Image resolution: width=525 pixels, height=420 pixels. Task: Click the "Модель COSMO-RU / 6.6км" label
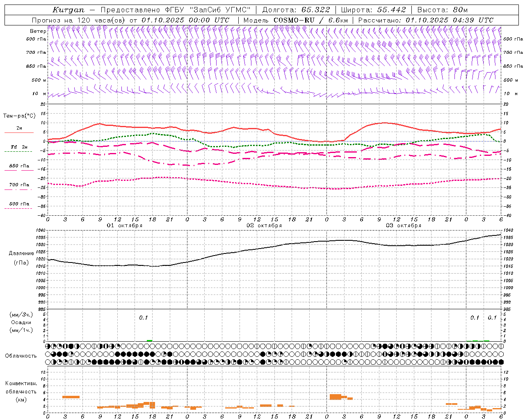(x=295, y=20)
